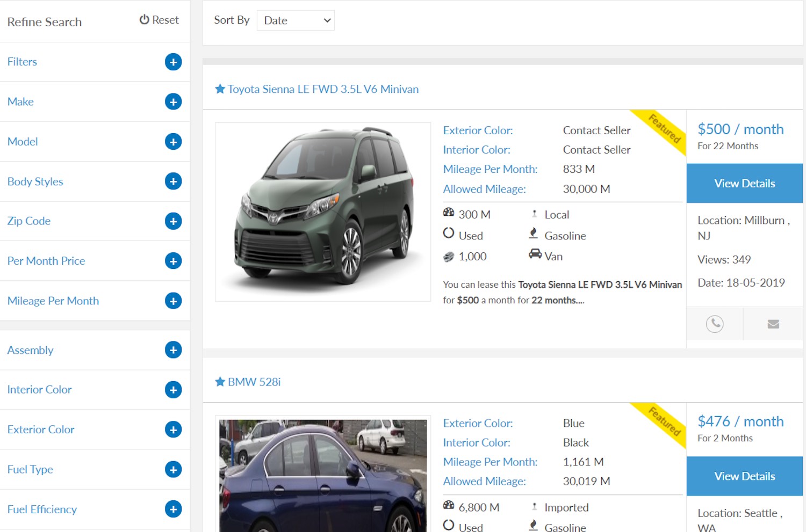806x532 pixels.
Task: Click the Make filter label
Action: pos(20,101)
